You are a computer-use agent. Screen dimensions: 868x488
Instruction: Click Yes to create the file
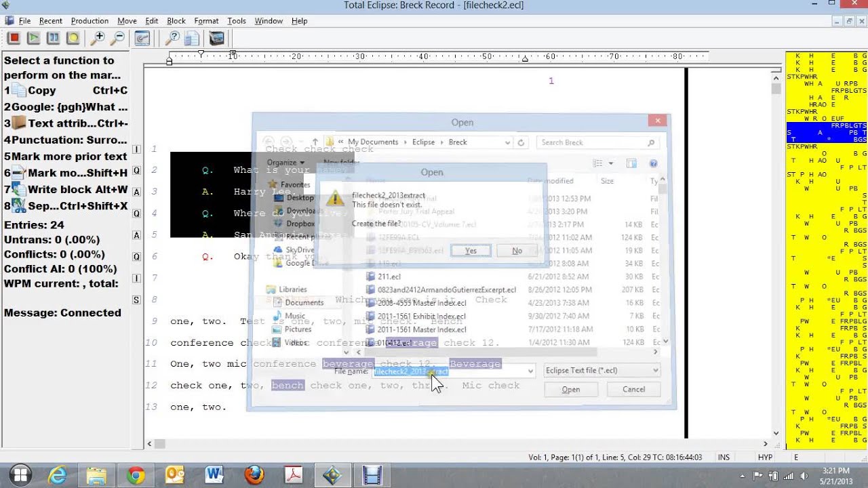click(x=471, y=251)
